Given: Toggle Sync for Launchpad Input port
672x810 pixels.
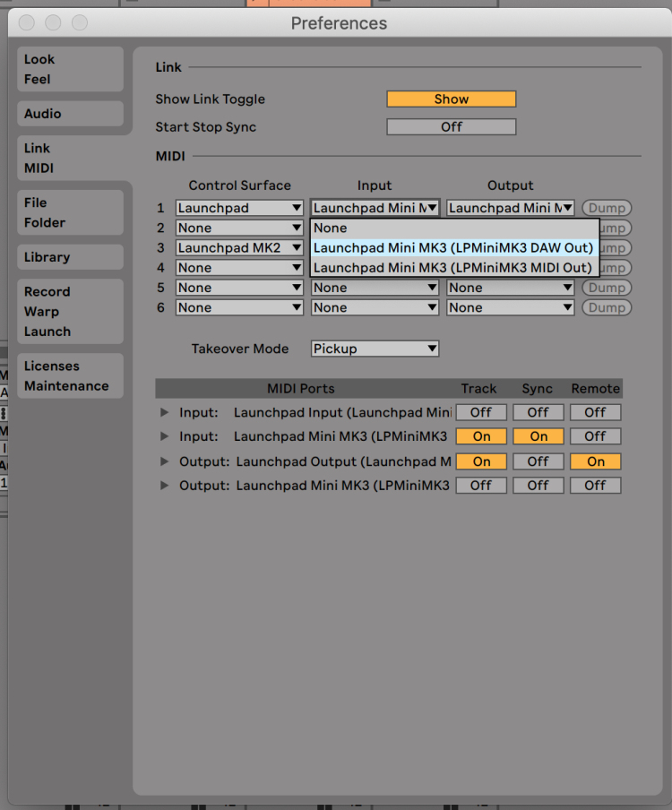Looking at the screenshot, I should (538, 412).
